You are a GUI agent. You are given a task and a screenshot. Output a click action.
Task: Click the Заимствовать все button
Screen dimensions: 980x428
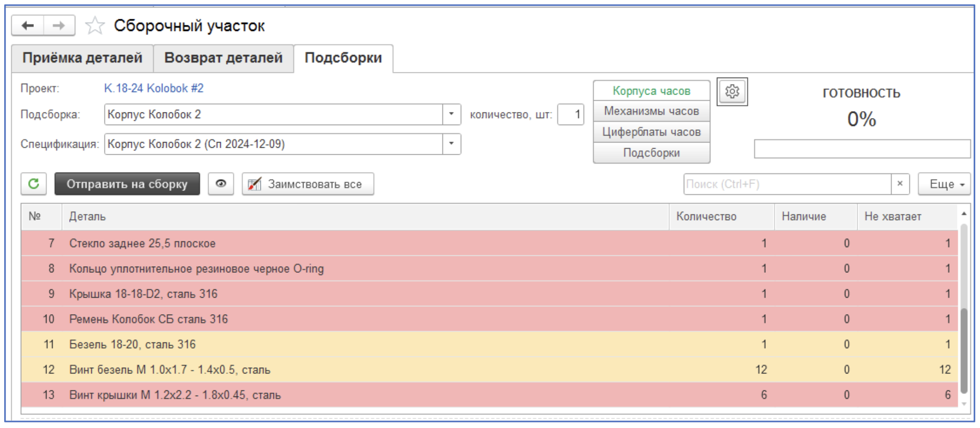pos(308,184)
